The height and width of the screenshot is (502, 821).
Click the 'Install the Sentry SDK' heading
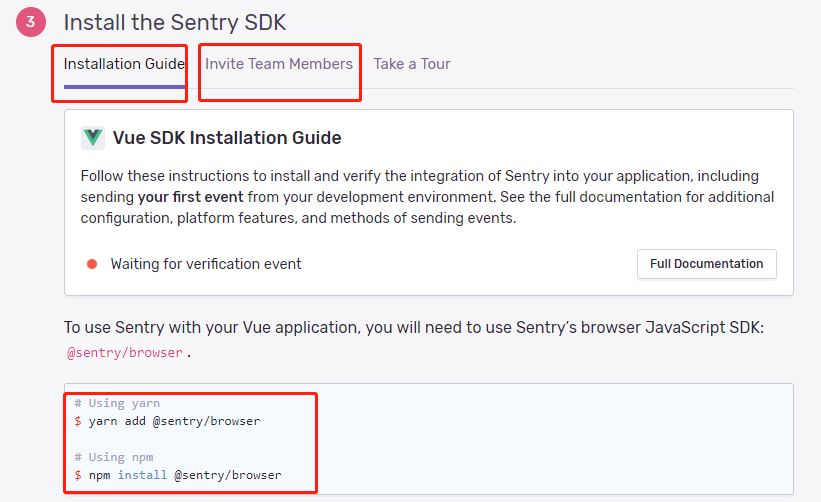(x=182, y=22)
